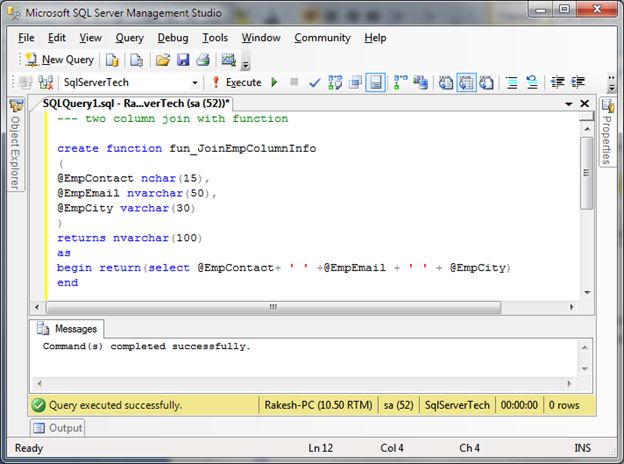Select the Messages tab

68,328
